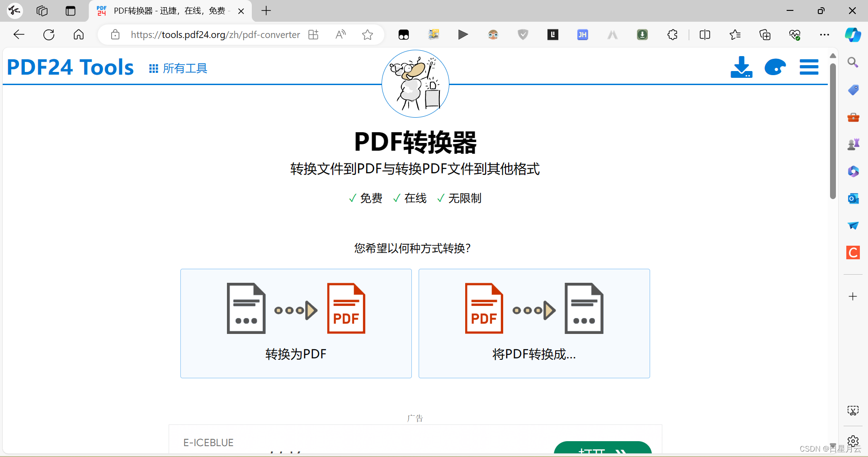Open sidebar Microsoft 365 icon
868x457 pixels.
pos(853,171)
